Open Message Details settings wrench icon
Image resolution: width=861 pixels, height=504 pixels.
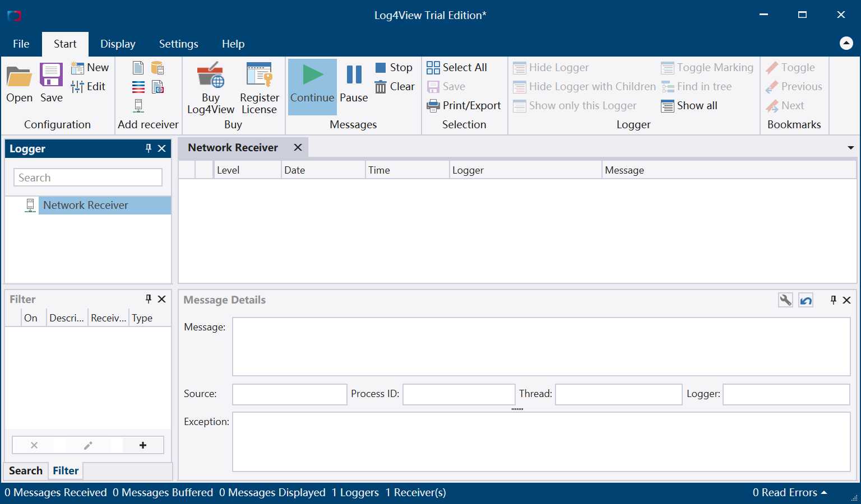pos(786,300)
